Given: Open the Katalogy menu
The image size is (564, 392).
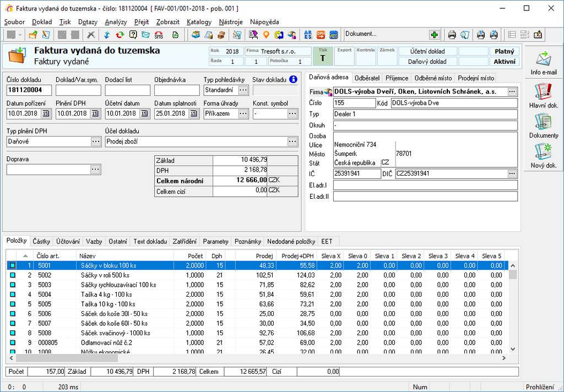Looking at the screenshot, I should pos(199,22).
